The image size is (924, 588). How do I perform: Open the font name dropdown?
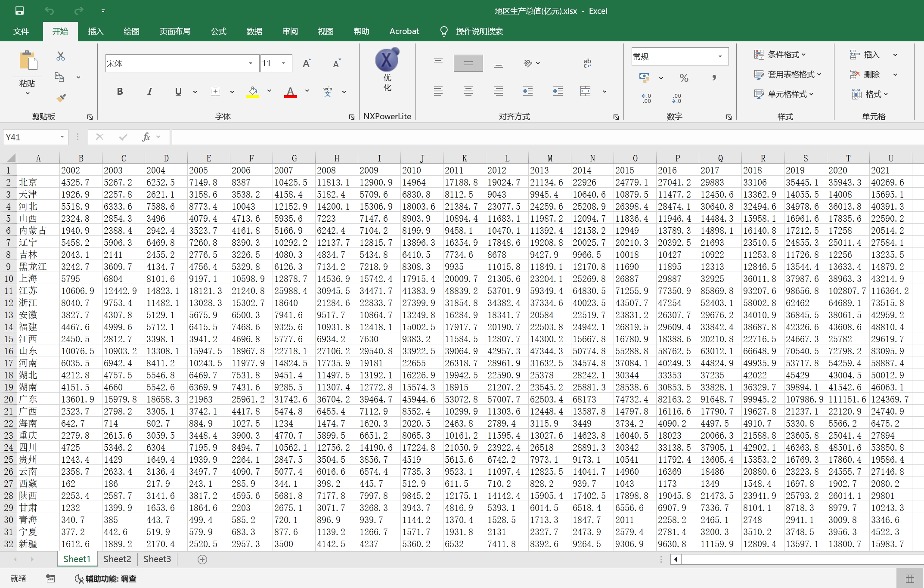pyautogui.click(x=251, y=64)
